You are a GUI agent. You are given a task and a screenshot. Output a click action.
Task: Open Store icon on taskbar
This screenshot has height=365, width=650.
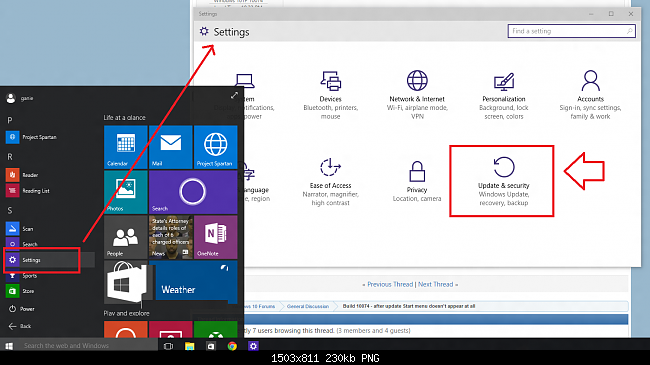pos(211,346)
